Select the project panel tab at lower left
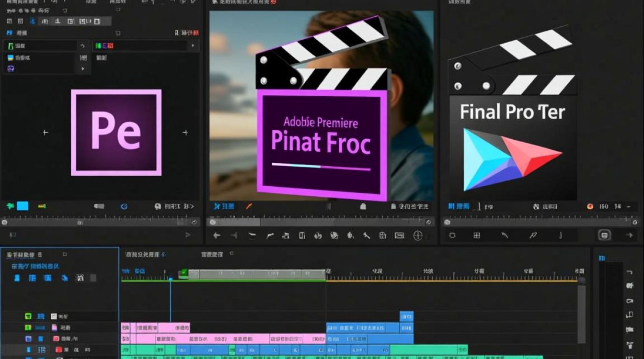This screenshot has height=359, width=644. pyautogui.click(x=24, y=255)
